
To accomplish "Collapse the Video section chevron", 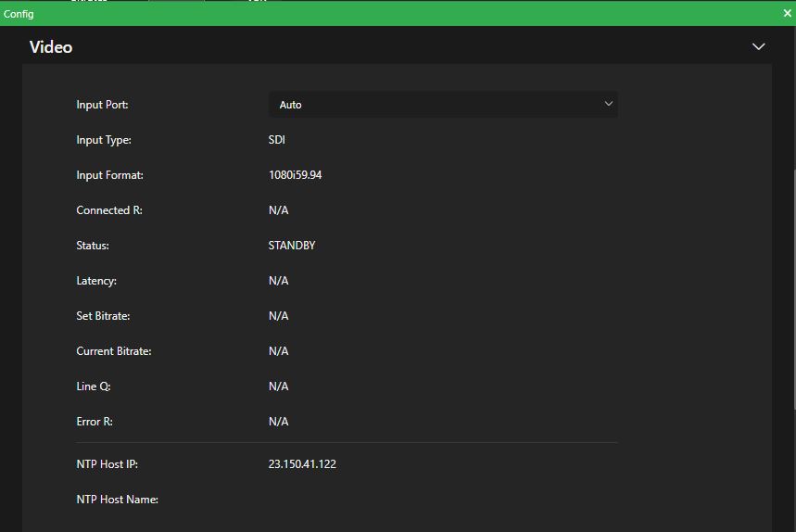I will tap(758, 46).
